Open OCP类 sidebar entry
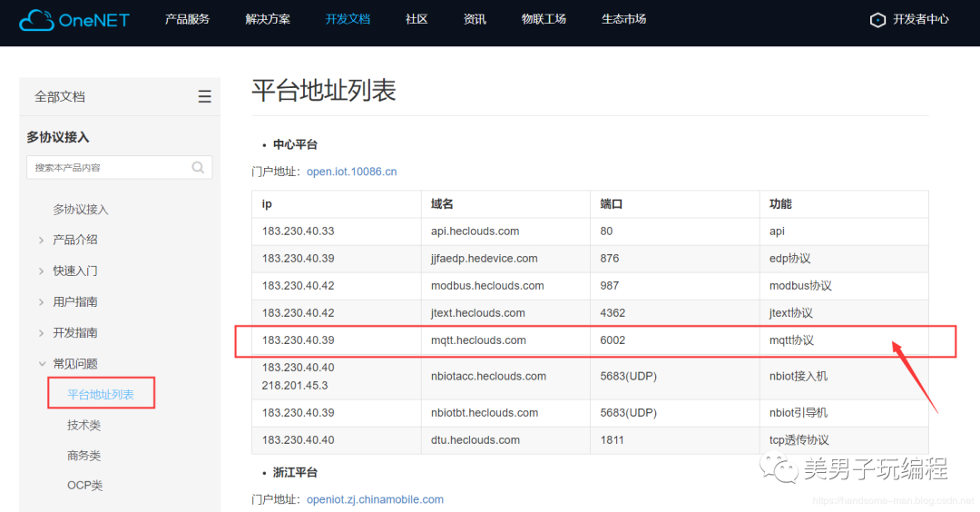Image resolution: width=980 pixels, height=512 pixels. click(85, 485)
